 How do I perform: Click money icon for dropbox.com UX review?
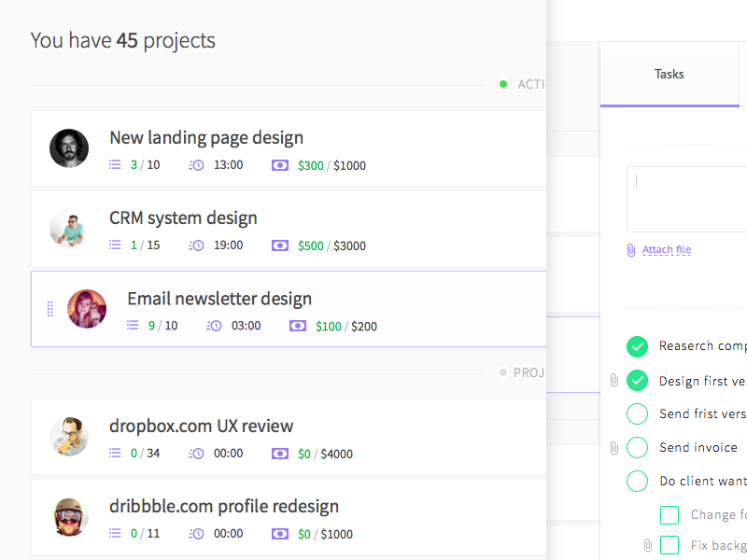[x=279, y=454]
